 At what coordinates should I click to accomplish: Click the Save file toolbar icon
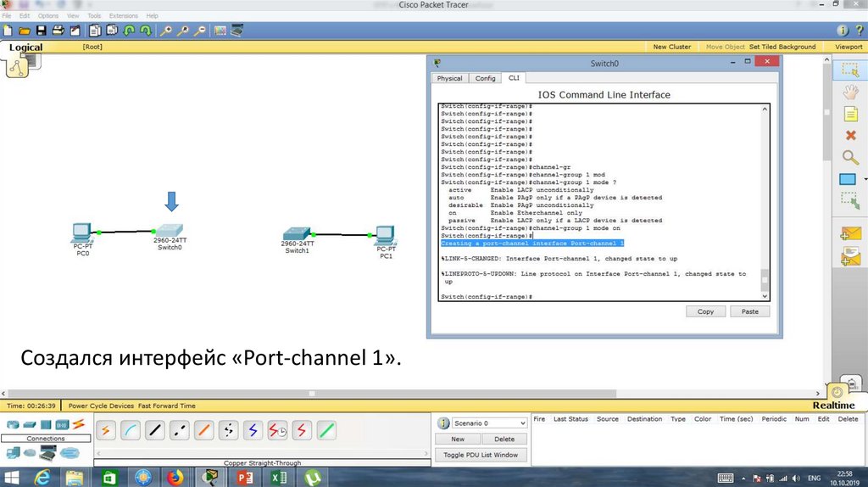[x=40, y=31]
